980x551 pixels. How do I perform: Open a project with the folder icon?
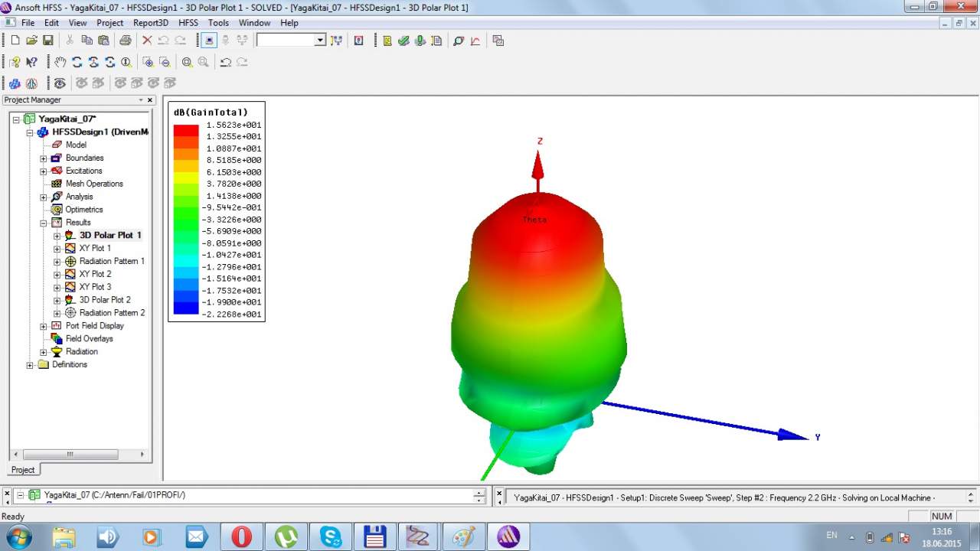(31, 40)
